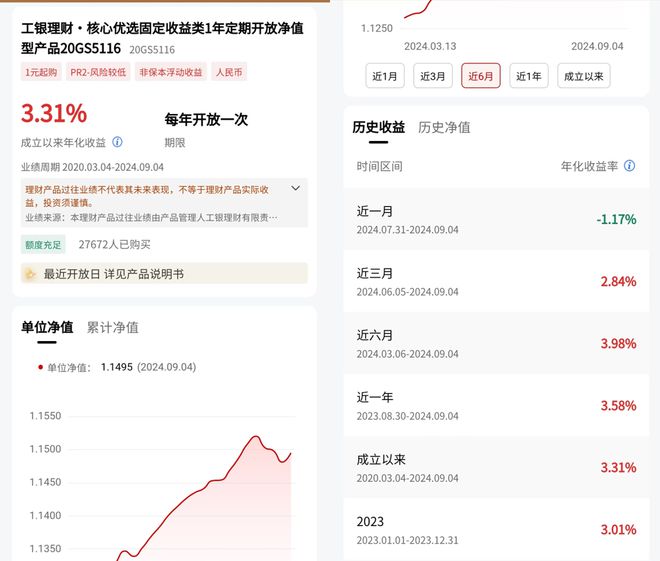Tap the 额度充足 tag
Viewport: 660px width, 561px height.
[x=43, y=245]
